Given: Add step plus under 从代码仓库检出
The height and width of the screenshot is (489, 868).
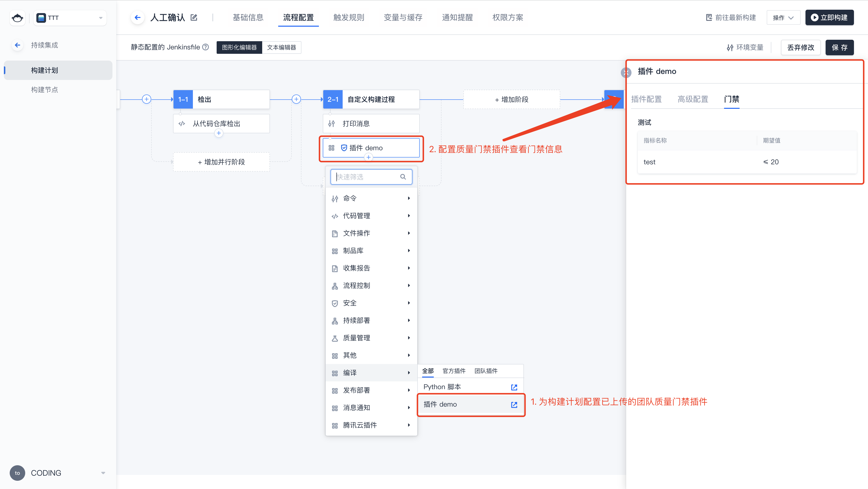Looking at the screenshot, I should (x=219, y=133).
